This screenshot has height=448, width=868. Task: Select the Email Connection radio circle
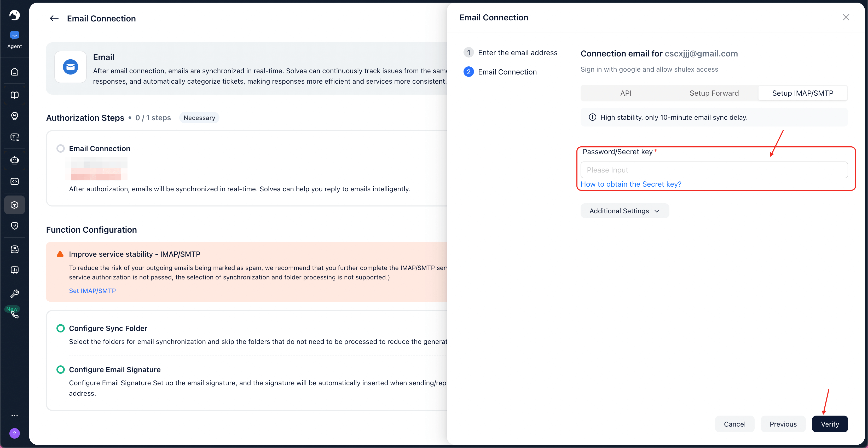coord(61,148)
